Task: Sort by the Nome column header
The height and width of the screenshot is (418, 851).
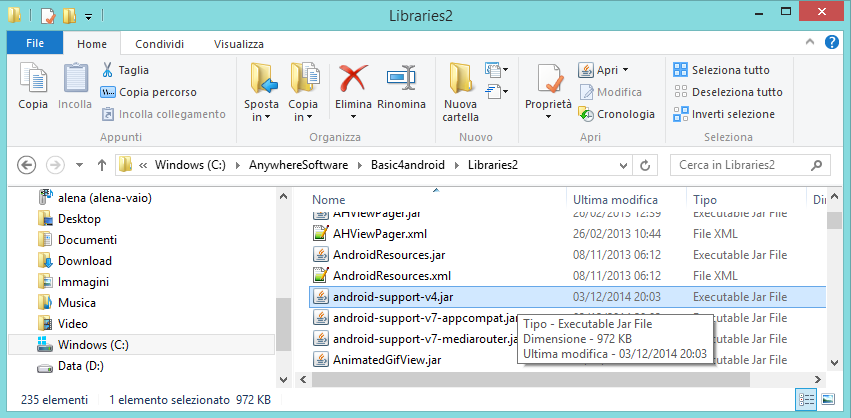Action: pos(328,200)
